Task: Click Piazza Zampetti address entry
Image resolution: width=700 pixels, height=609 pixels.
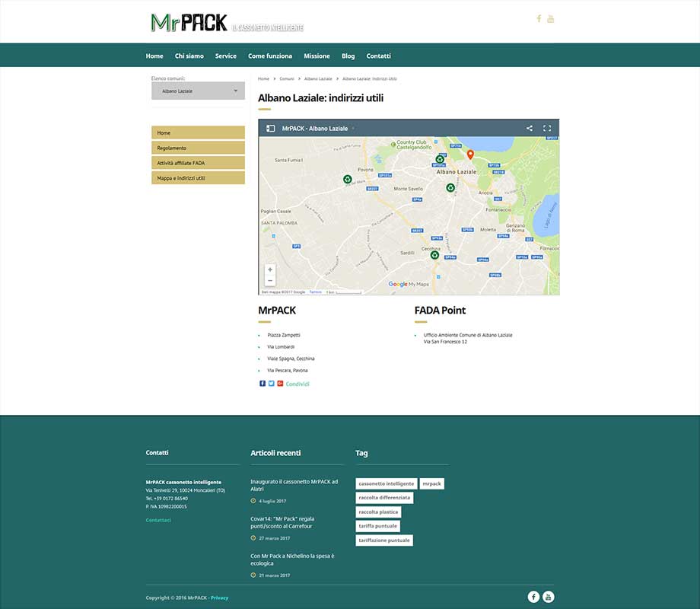Action: coord(284,335)
